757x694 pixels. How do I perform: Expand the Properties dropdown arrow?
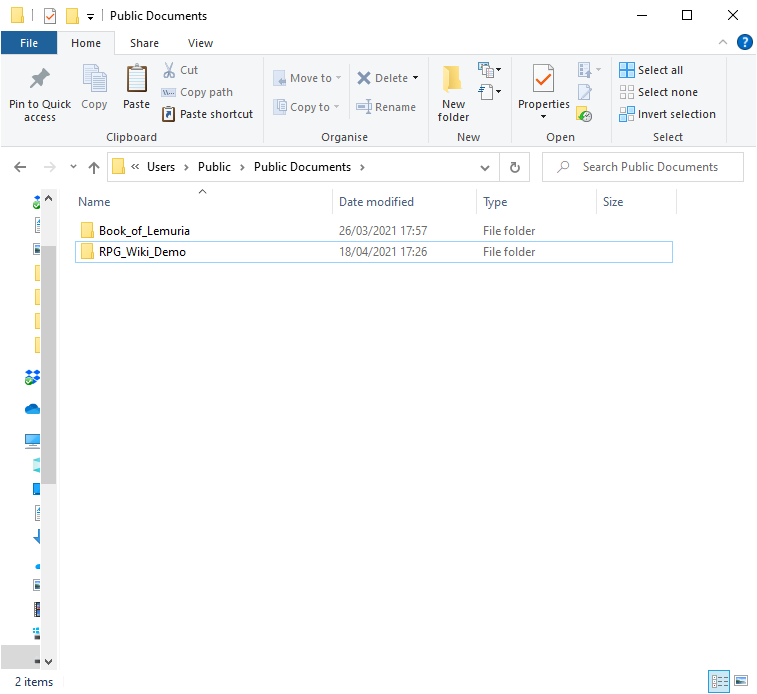pyautogui.click(x=544, y=117)
